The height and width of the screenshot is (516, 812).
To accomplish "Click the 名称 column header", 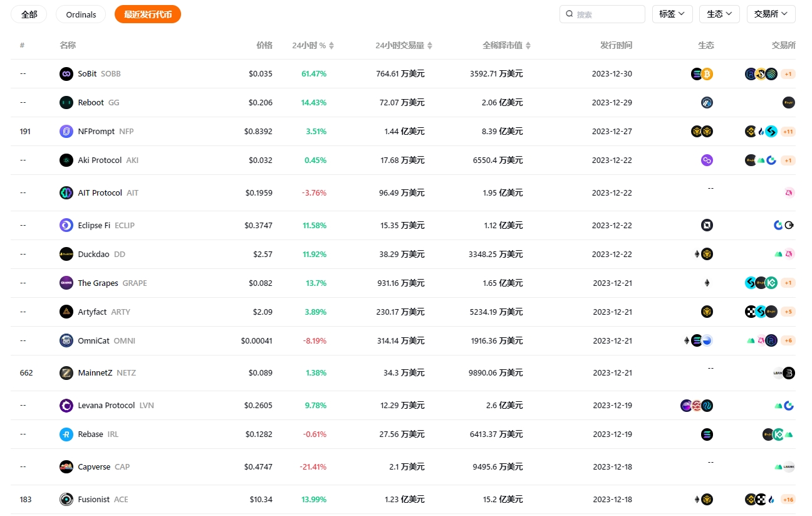I will tap(68, 46).
